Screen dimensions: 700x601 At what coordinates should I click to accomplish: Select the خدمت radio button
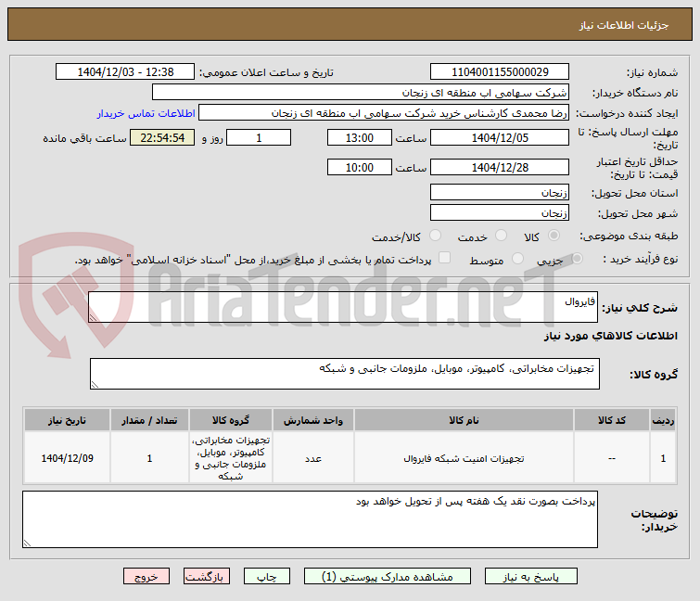click(501, 236)
